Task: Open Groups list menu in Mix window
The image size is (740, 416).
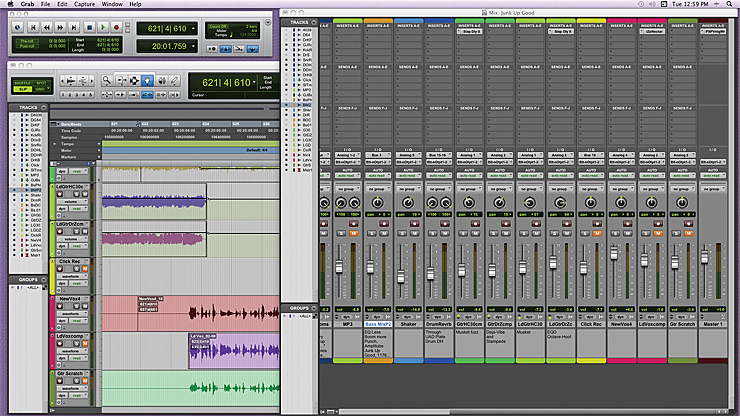Action: pyautogui.click(x=314, y=308)
